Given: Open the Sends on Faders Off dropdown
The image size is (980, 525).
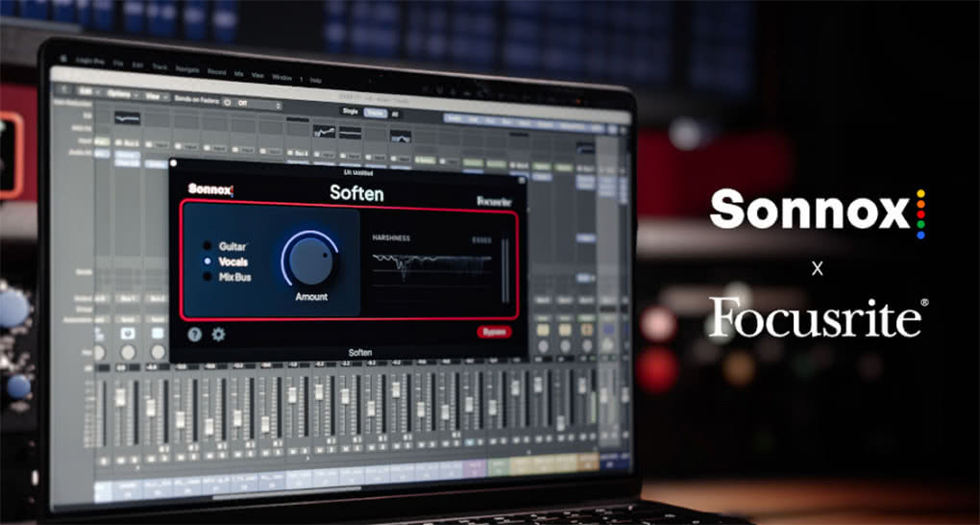Looking at the screenshot, I should tap(253, 104).
